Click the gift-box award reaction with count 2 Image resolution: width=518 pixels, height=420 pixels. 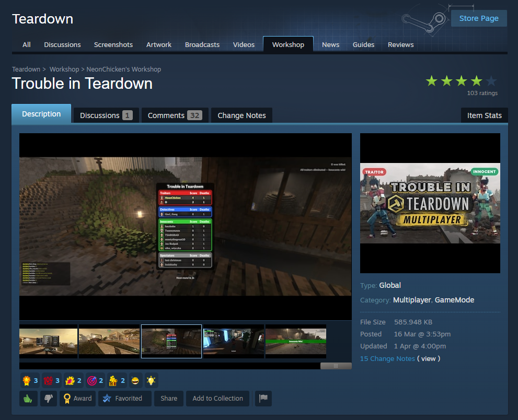point(117,381)
